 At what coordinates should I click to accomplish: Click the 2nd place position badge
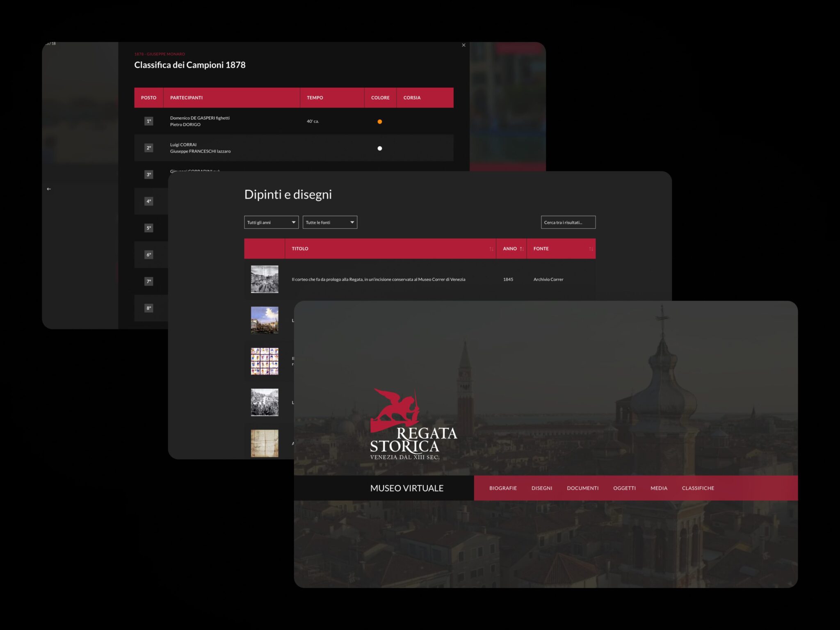[x=148, y=148]
